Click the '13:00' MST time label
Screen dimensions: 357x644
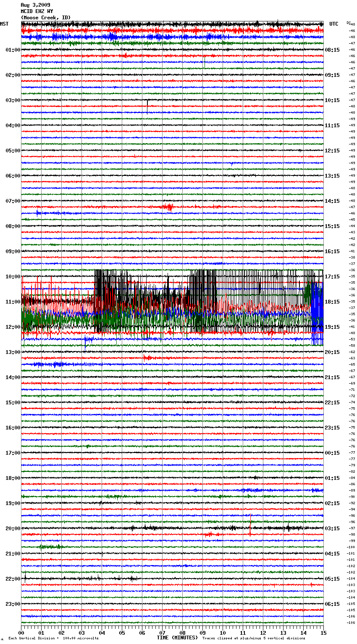coord(13,352)
